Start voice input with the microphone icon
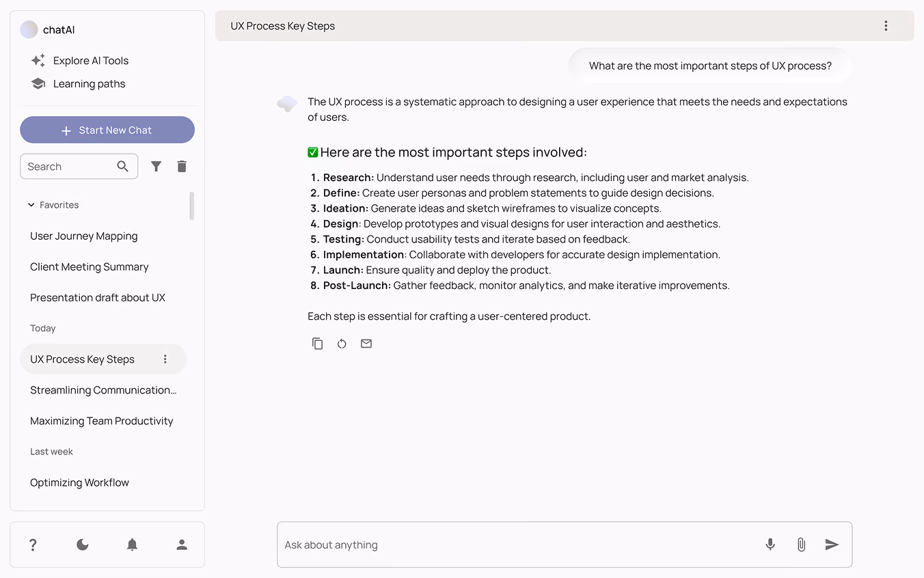This screenshot has width=924, height=578. click(770, 545)
